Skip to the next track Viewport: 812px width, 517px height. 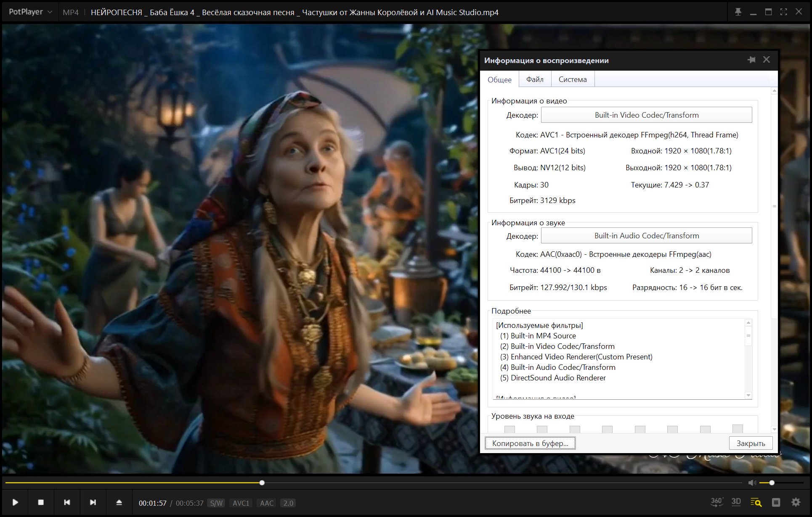tap(93, 503)
